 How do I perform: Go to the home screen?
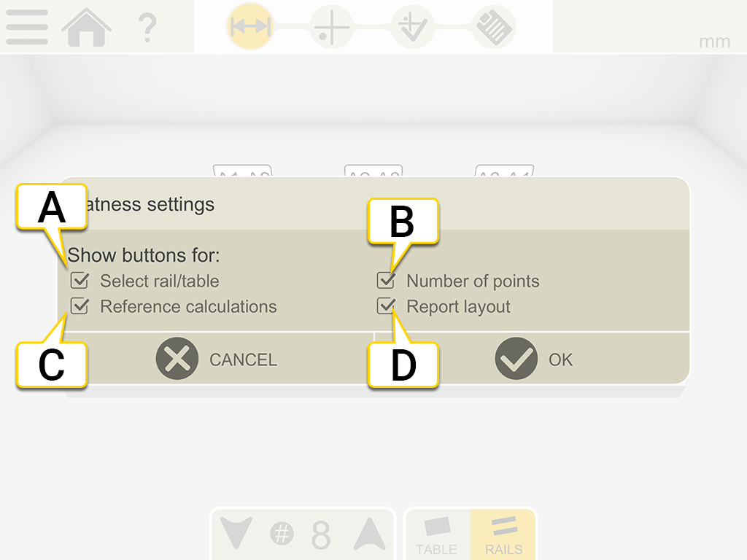[x=86, y=28]
